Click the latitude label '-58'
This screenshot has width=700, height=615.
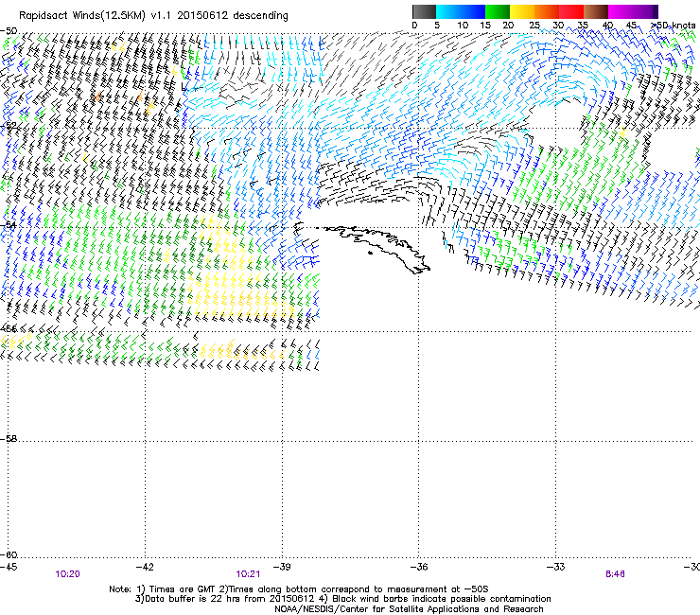tap(9, 439)
